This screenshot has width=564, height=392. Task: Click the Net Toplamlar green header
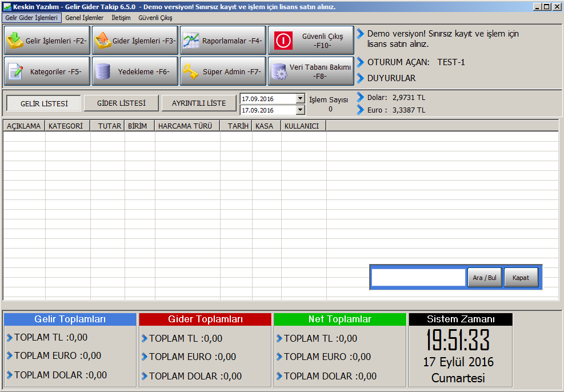(x=340, y=319)
